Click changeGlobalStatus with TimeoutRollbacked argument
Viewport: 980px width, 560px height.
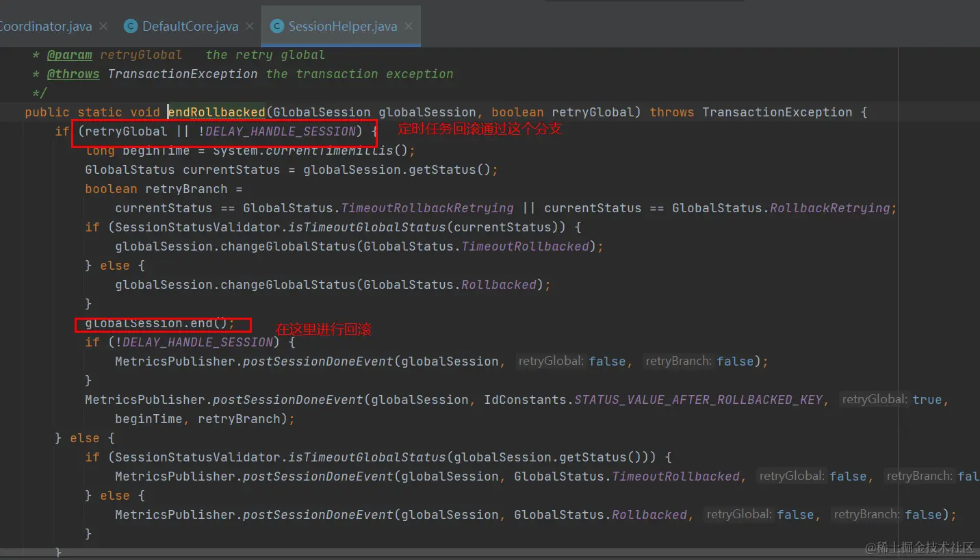355,246
